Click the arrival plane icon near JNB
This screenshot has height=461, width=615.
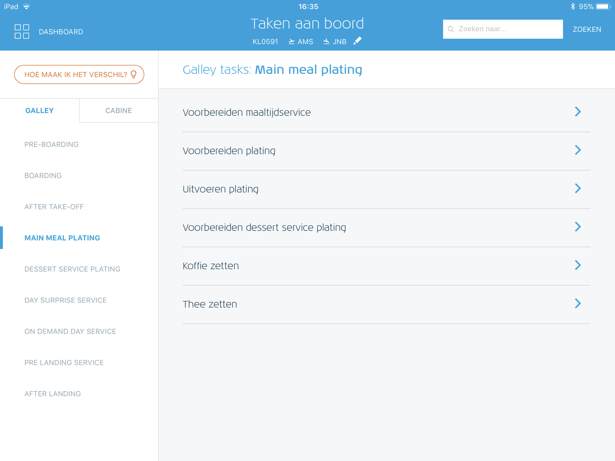click(326, 42)
